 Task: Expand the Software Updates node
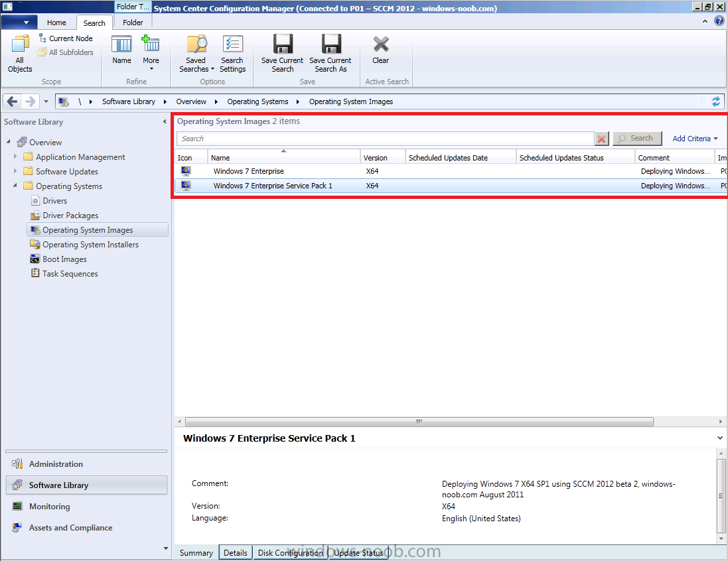point(15,171)
